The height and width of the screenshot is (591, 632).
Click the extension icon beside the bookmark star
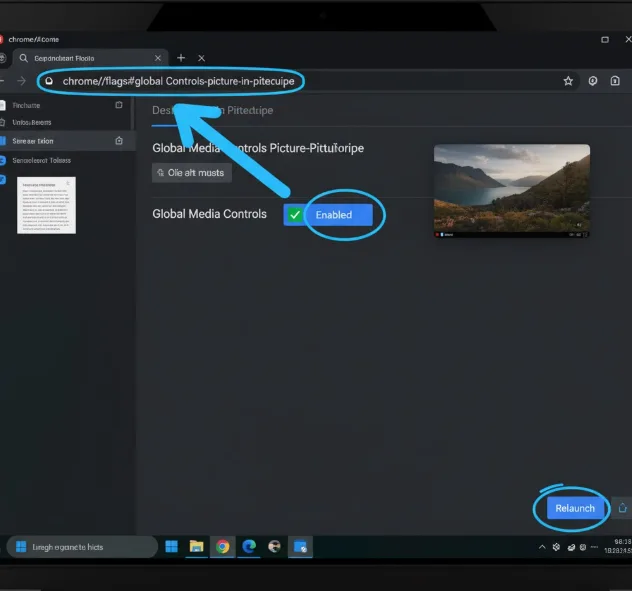[593, 81]
